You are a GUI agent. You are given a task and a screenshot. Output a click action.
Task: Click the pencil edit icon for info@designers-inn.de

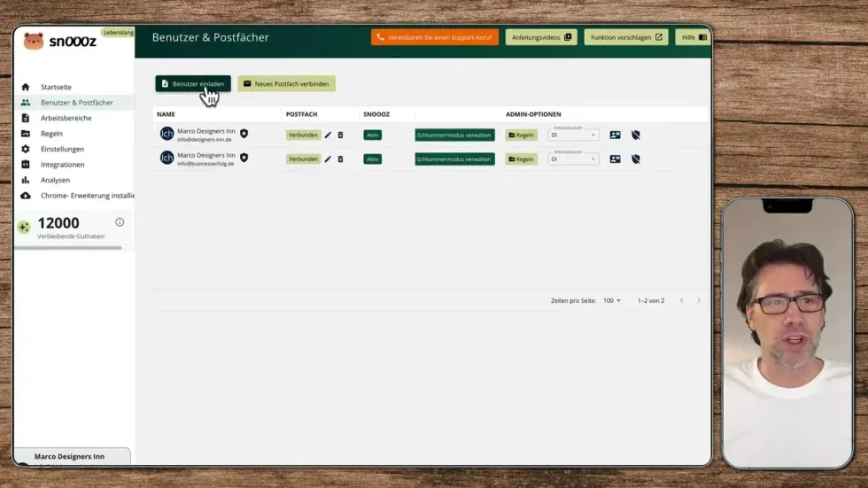(x=328, y=135)
